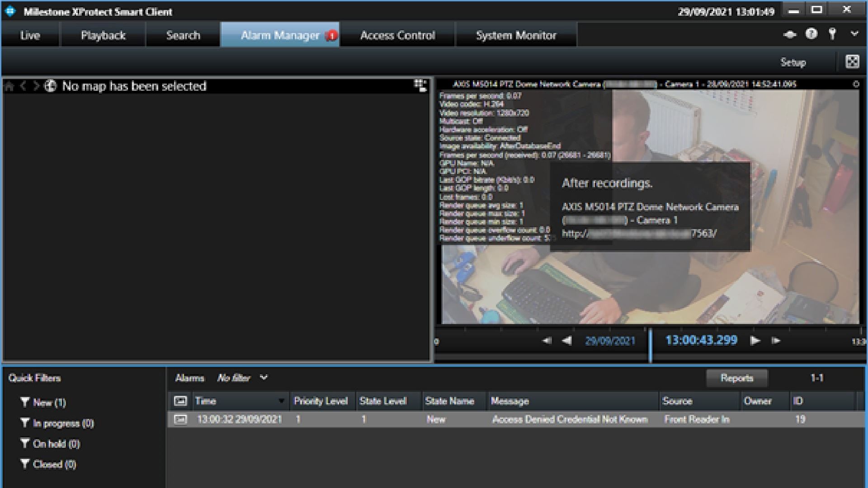Play video forward
The width and height of the screenshot is (868, 488).
pyautogui.click(x=755, y=341)
